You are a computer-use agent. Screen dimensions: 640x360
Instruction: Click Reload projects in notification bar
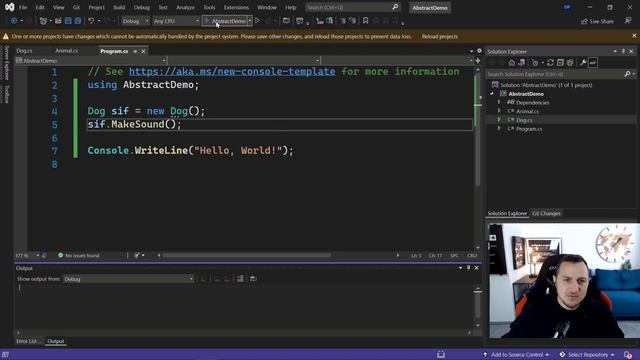click(440, 36)
